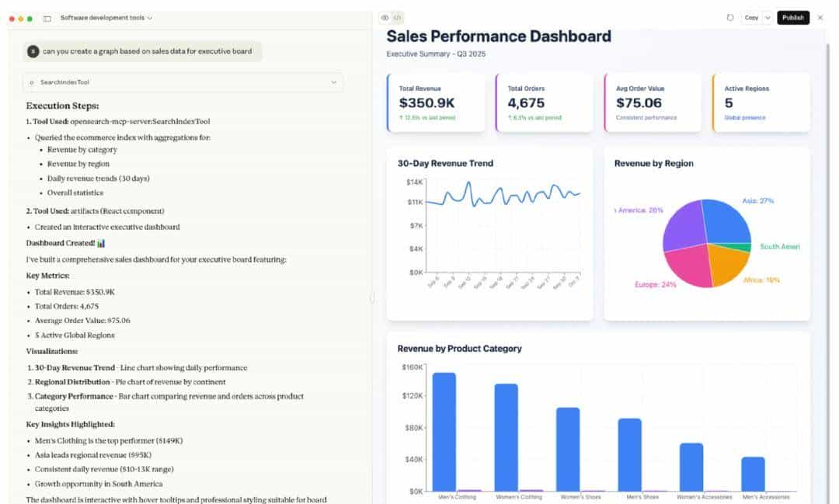Click the Avg Order Value card

click(653, 103)
